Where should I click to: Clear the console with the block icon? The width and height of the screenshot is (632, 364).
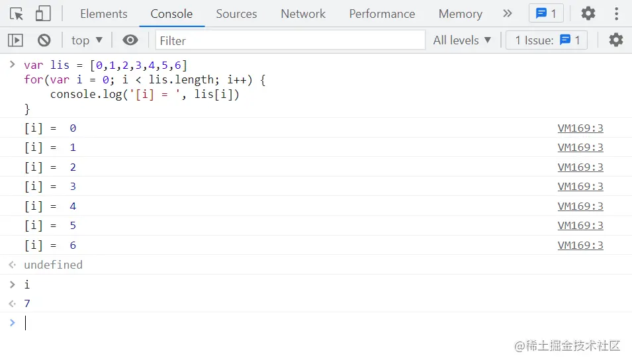pos(44,40)
